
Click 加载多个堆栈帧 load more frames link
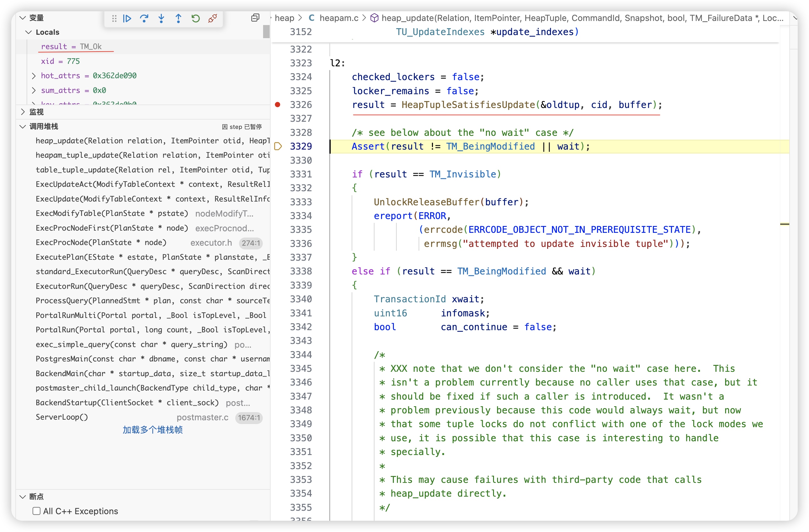tap(153, 430)
